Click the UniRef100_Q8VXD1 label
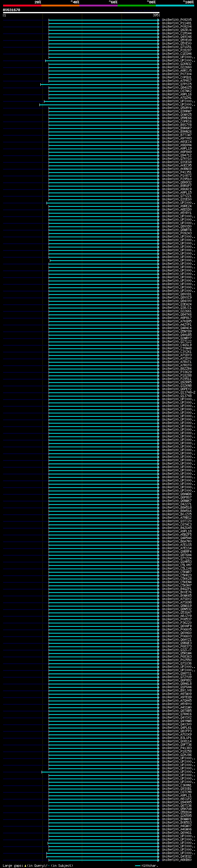The height and width of the screenshot is (868, 197). [x=176, y=294]
